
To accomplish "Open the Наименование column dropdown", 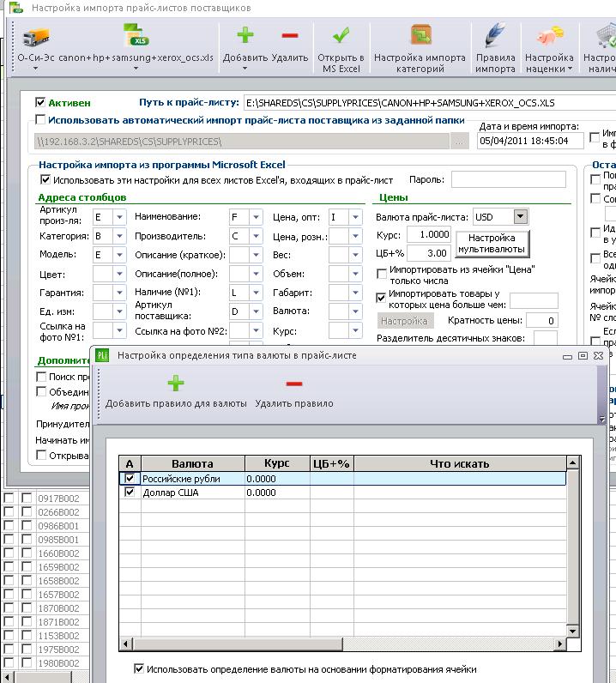I will 256,216.
